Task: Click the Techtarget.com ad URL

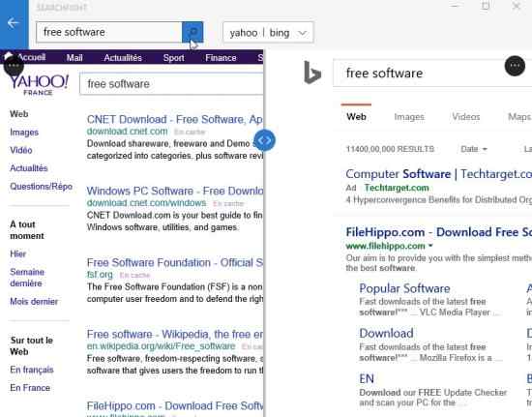Action: click(397, 188)
